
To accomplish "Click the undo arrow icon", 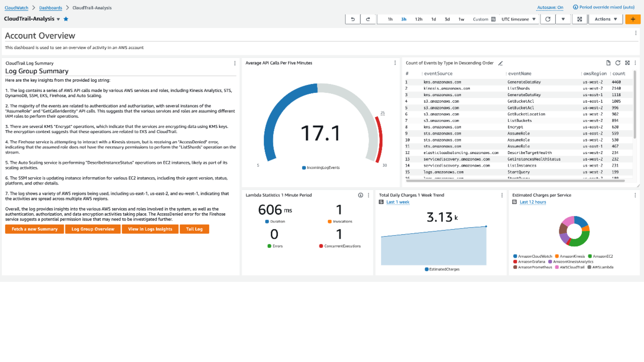I will click(x=353, y=19).
